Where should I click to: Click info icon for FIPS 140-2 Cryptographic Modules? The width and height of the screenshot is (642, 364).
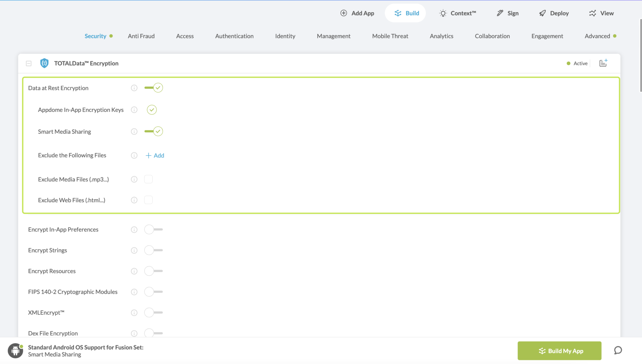(134, 292)
